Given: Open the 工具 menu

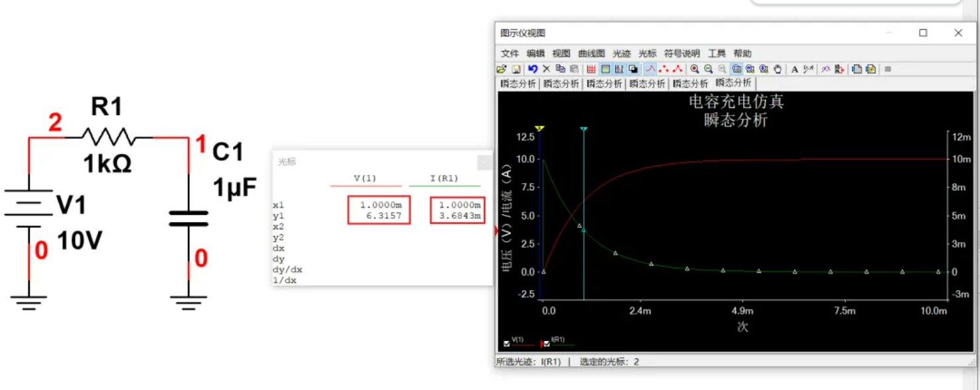Looking at the screenshot, I should (717, 54).
